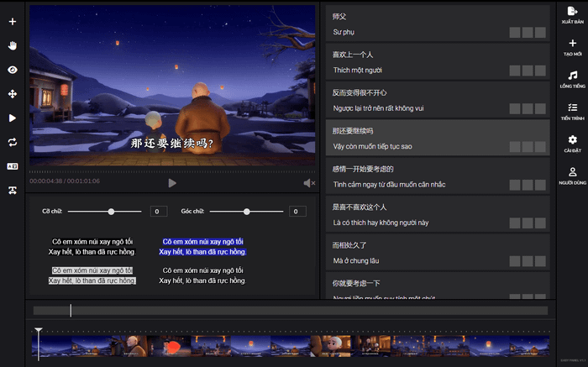This screenshot has width=588, height=367.
Task: Click last square button in 'Sư phụ' row
Action: pos(540,33)
